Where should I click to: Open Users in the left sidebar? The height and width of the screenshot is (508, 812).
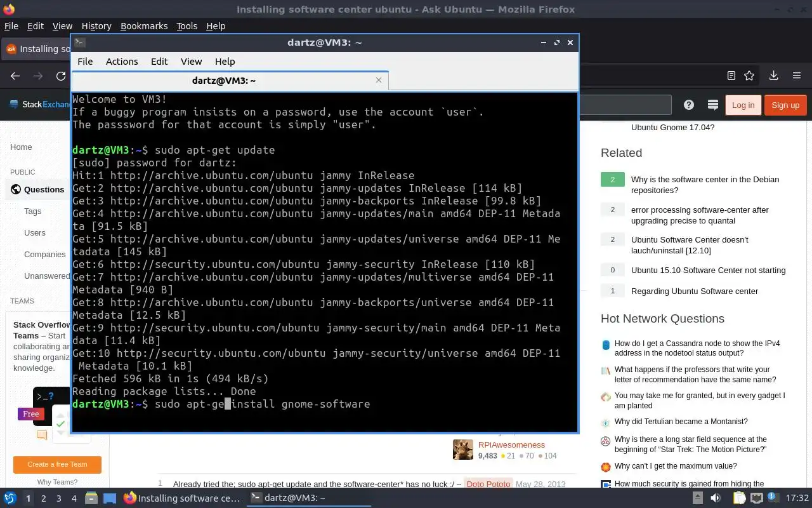pos(35,232)
